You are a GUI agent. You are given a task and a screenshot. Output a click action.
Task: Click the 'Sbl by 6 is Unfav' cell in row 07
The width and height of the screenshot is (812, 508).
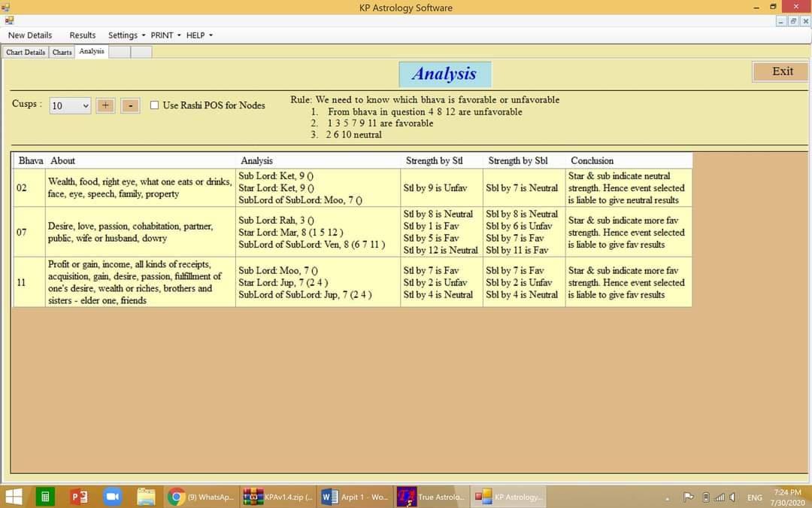tap(524, 233)
